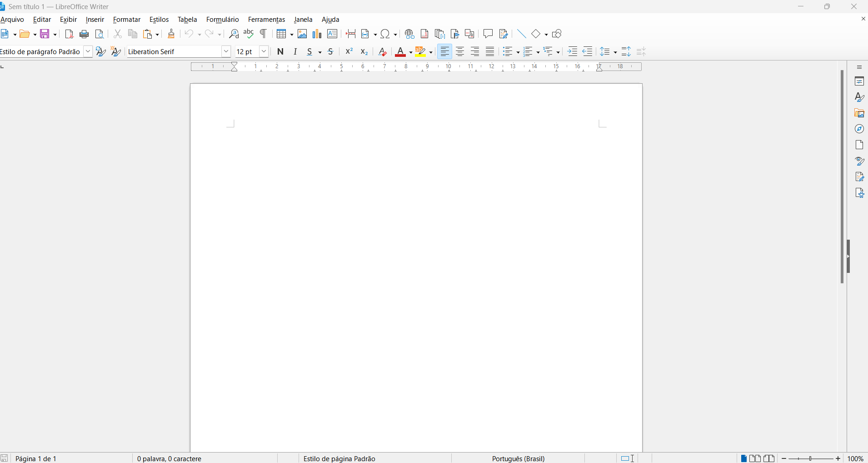Viewport: 868px width, 463px height.
Task: Apply yellow highlighting color
Action: pos(421,52)
